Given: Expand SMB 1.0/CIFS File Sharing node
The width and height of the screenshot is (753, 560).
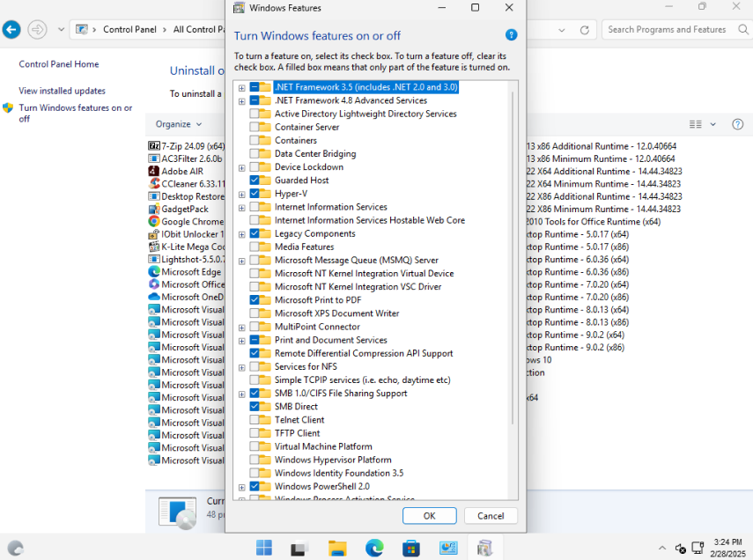Looking at the screenshot, I should [241, 394].
